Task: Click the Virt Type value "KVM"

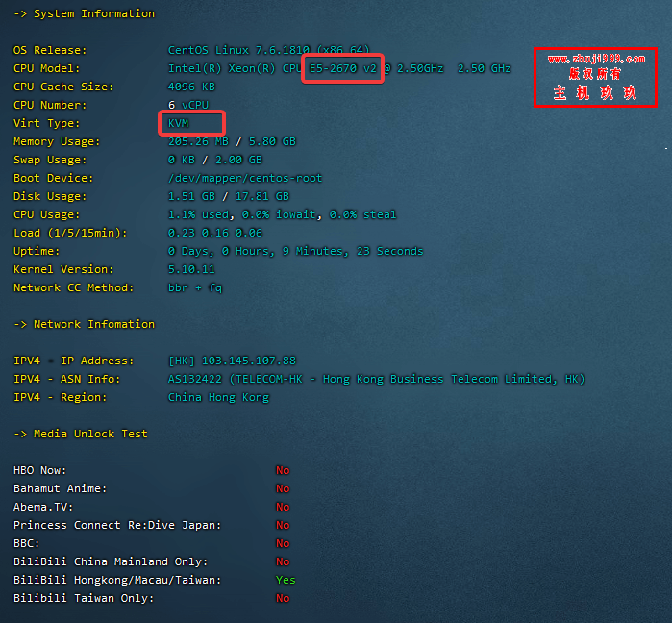Action: tap(178, 123)
